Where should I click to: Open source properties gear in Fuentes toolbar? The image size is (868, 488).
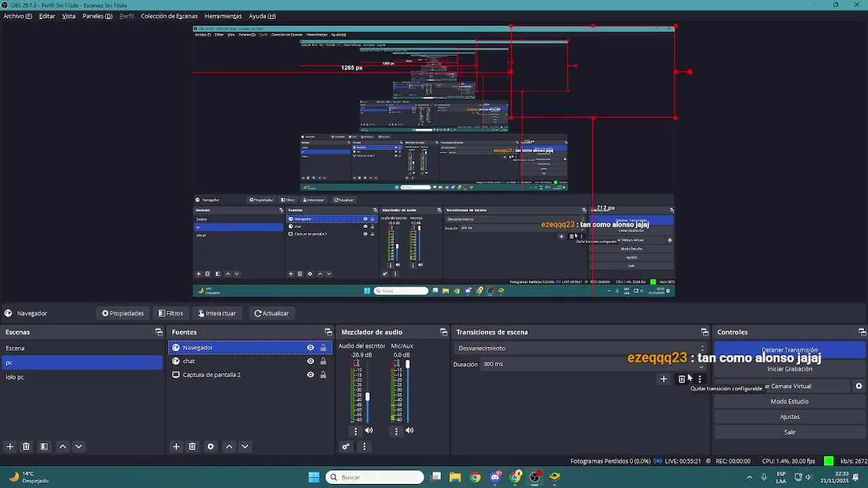pos(211,447)
